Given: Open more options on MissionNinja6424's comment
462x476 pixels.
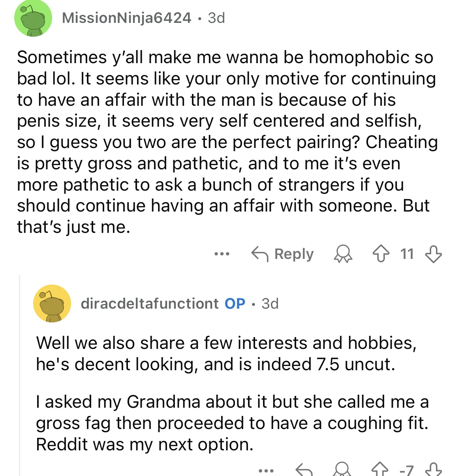Looking at the screenshot, I should click(222, 254).
